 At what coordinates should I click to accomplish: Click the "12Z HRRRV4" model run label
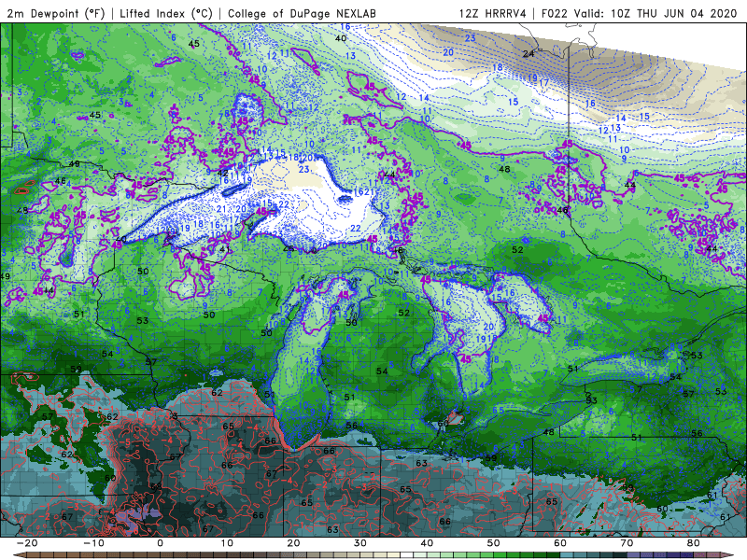pyautogui.click(x=493, y=13)
